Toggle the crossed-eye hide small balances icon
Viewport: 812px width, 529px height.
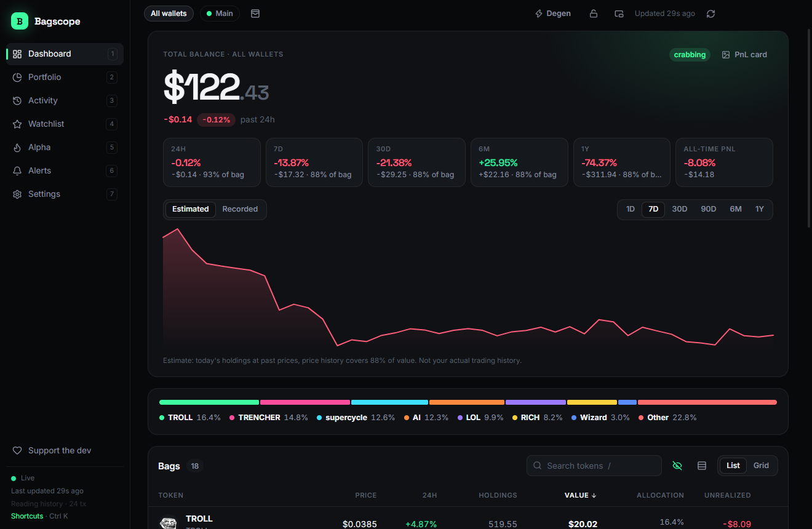pos(677,466)
